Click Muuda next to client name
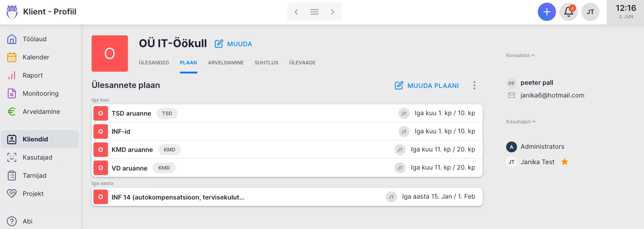 [x=233, y=44]
